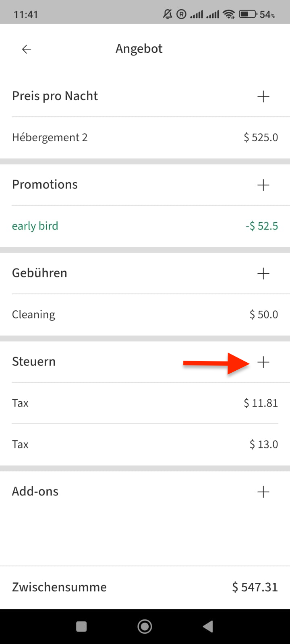Select the Tax row showing $ 13.0
Screen dimensions: 290x644
pos(145,444)
